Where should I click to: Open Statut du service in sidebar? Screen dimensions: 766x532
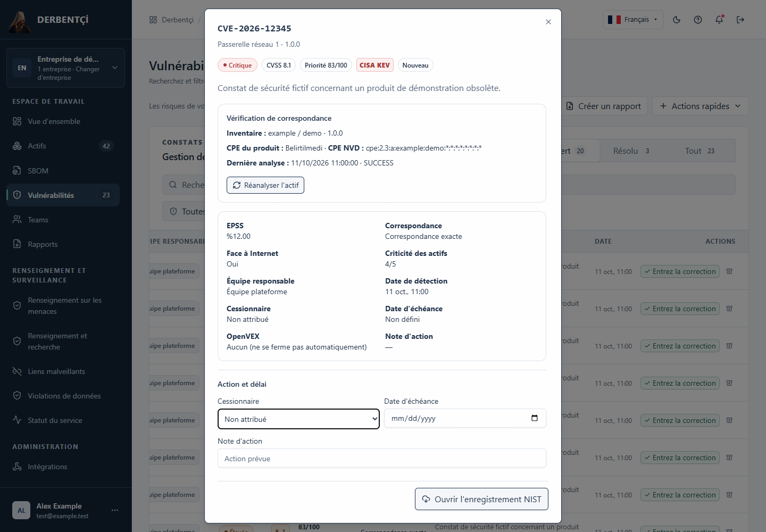click(x=63, y=420)
